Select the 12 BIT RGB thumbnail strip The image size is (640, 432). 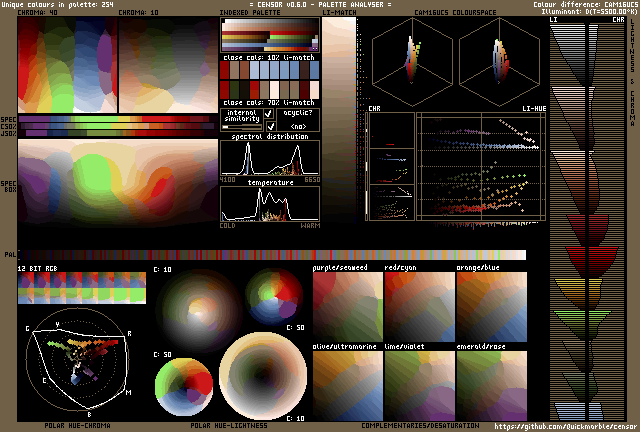tap(81, 288)
